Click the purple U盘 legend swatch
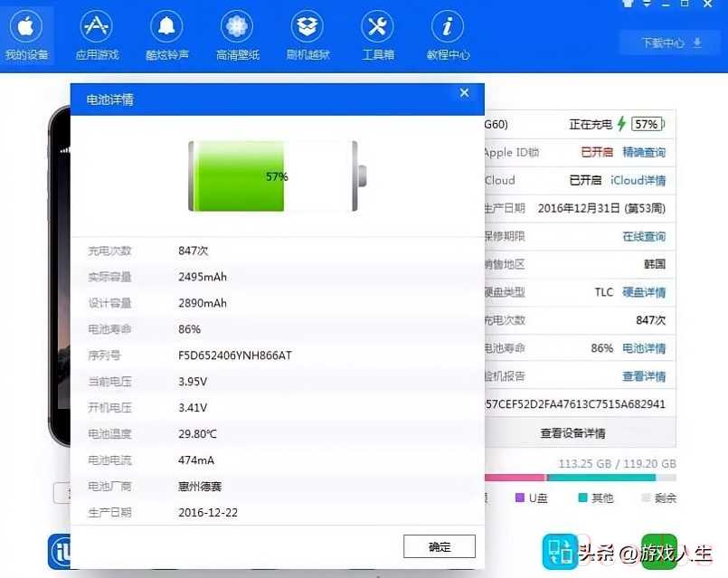This screenshot has width=728, height=578. (519, 497)
